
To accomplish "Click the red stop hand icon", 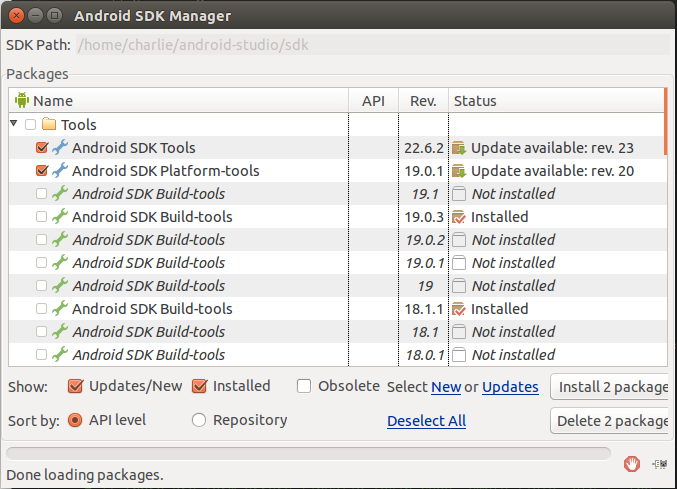I will [x=631, y=463].
